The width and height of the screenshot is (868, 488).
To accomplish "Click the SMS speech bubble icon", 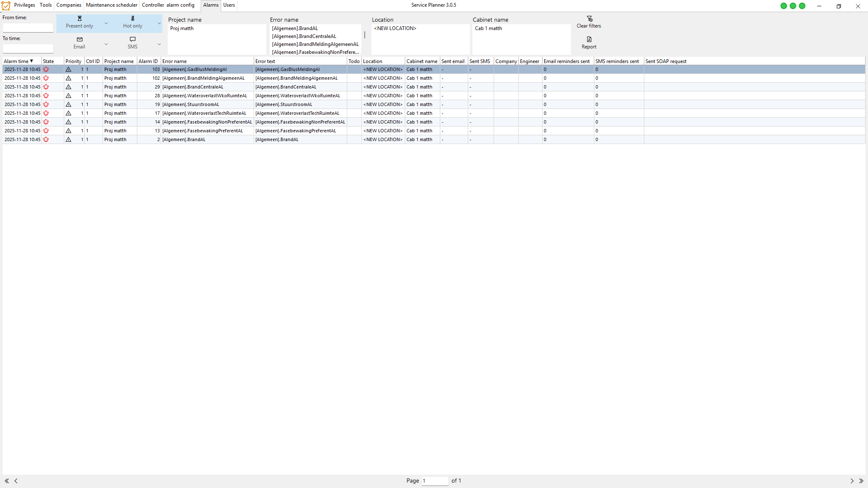I will pos(132,39).
